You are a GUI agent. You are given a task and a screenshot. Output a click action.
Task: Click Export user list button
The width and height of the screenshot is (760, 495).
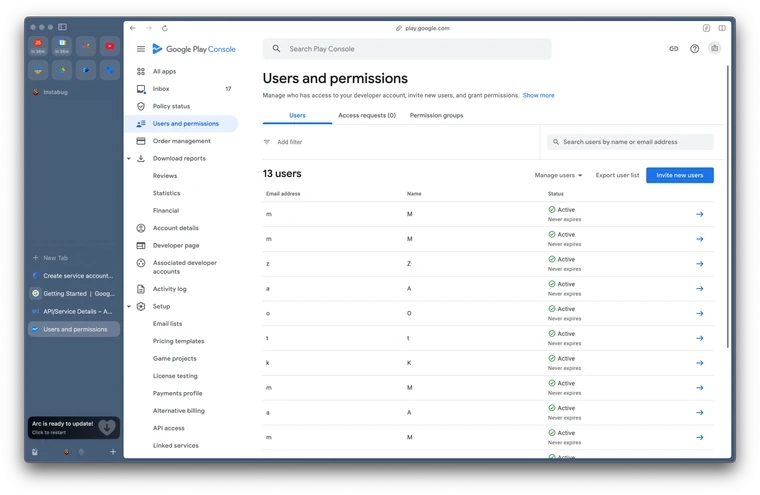tap(617, 175)
